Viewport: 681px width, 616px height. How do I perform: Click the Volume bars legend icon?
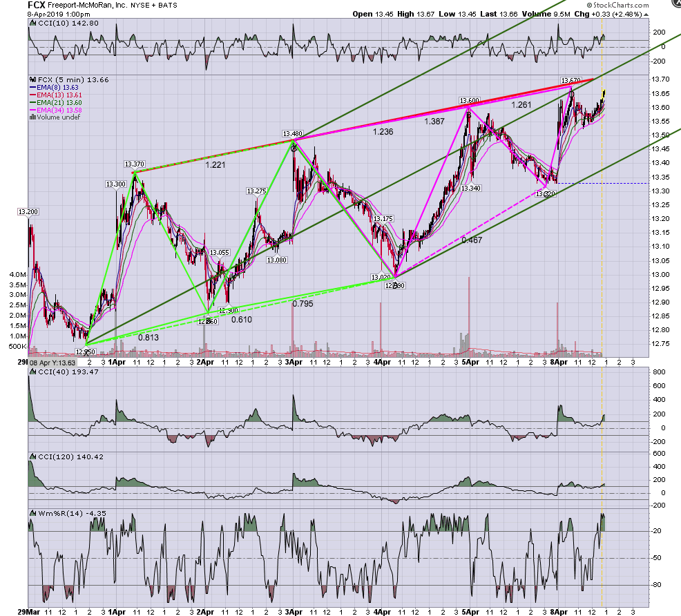pyautogui.click(x=32, y=117)
